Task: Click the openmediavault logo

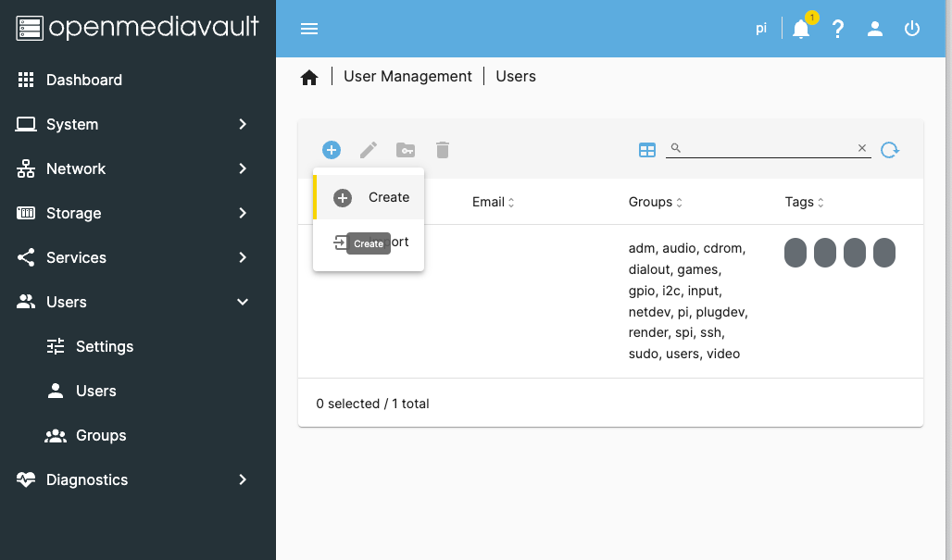Action: click(137, 28)
